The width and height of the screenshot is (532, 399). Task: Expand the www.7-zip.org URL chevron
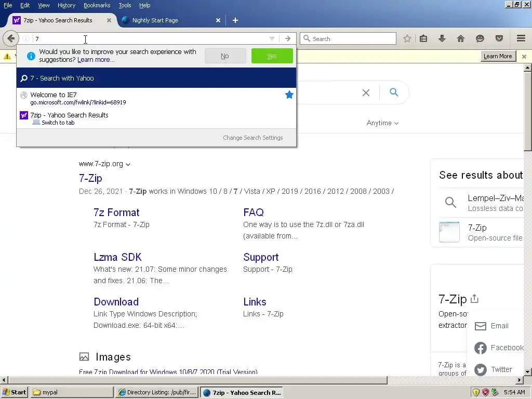click(x=128, y=165)
